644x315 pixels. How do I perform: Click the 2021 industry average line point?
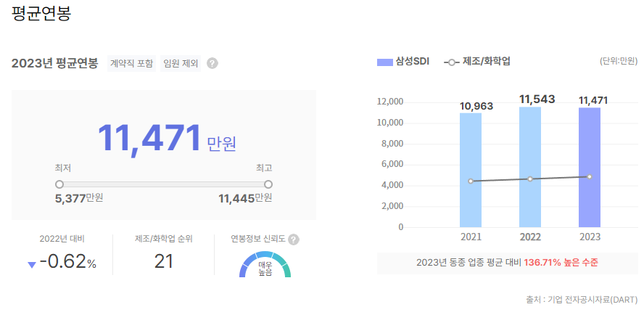tap(471, 181)
